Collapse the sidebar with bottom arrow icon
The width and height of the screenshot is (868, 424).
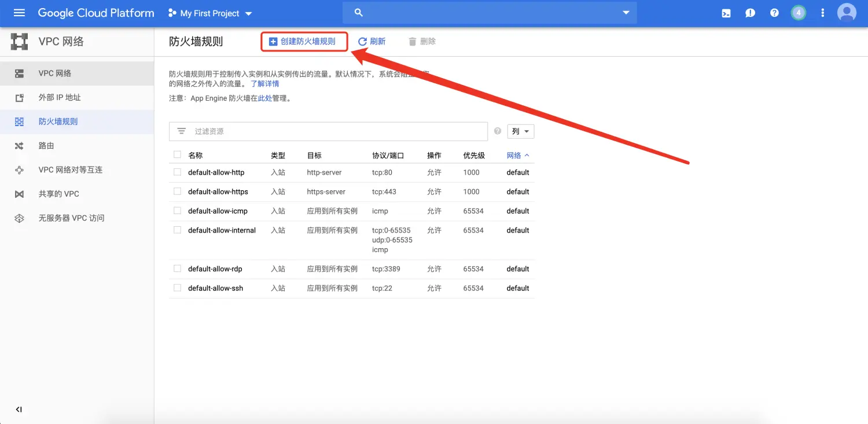coord(19,410)
